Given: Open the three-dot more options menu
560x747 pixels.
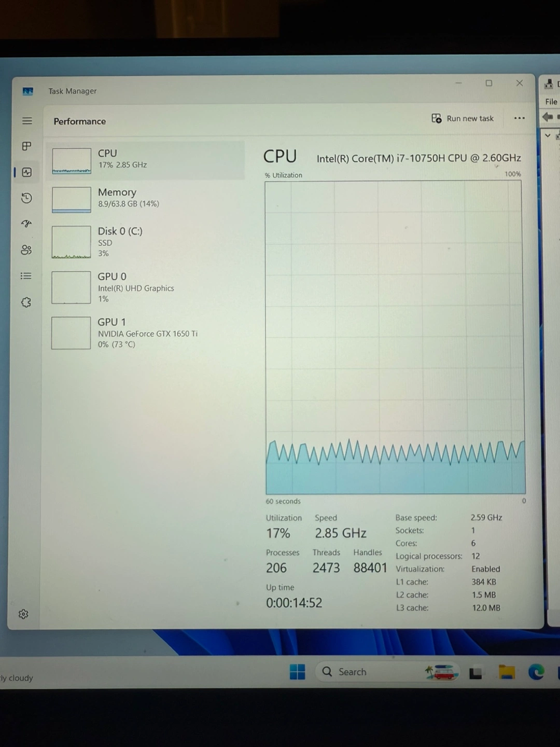Looking at the screenshot, I should pyautogui.click(x=519, y=118).
